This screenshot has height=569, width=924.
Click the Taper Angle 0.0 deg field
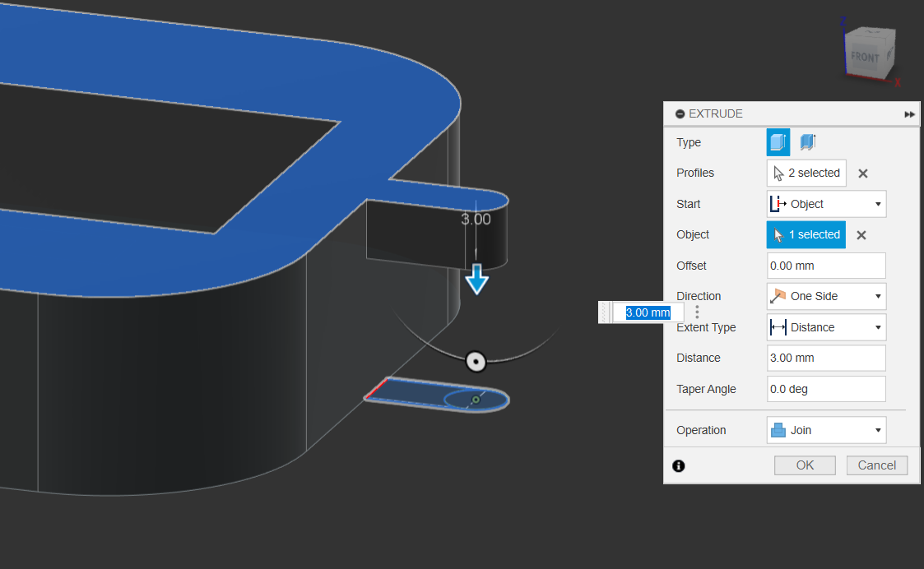coord(826,389)
